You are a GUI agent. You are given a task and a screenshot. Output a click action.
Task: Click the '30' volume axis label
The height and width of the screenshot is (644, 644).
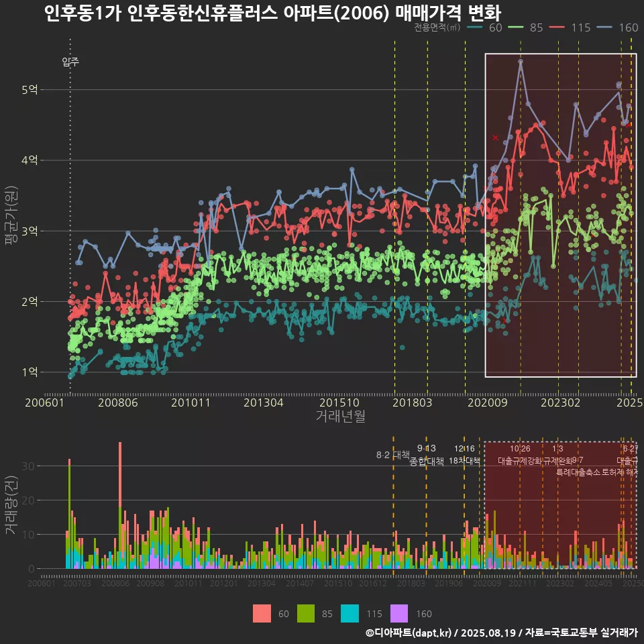[28, 466]
